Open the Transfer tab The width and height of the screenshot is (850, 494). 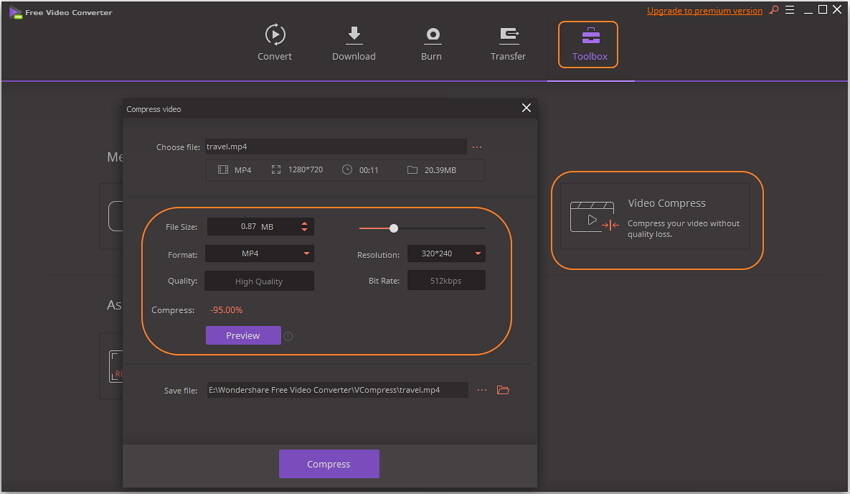click(508, 43)
